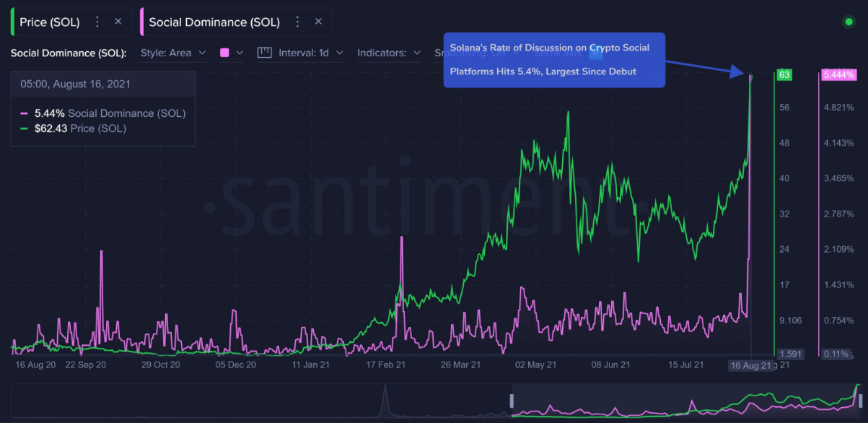868x423 pixels.
Task: Click the Solana discussion annotation box
Action: pos(553,60)
